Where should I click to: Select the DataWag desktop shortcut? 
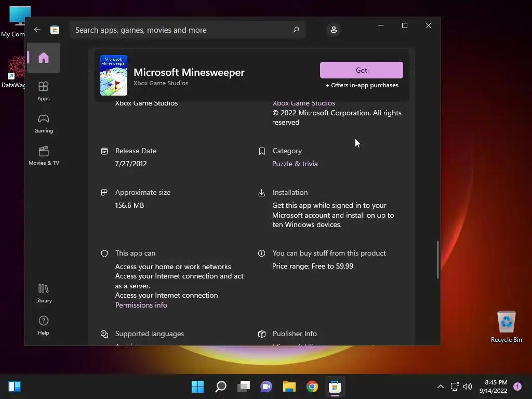[x=13, y=72]
